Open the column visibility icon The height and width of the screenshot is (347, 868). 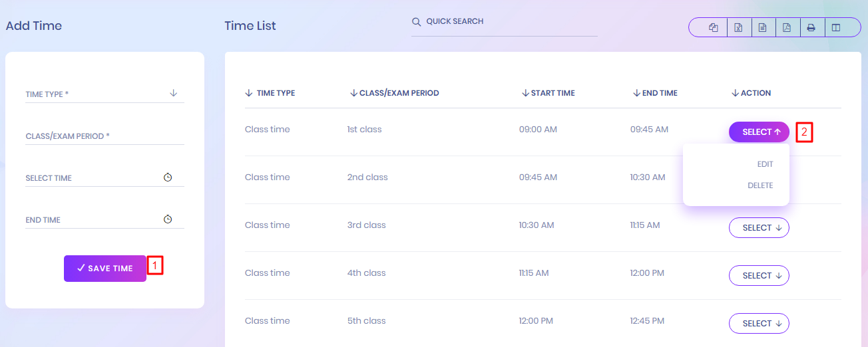click(836, 28)
